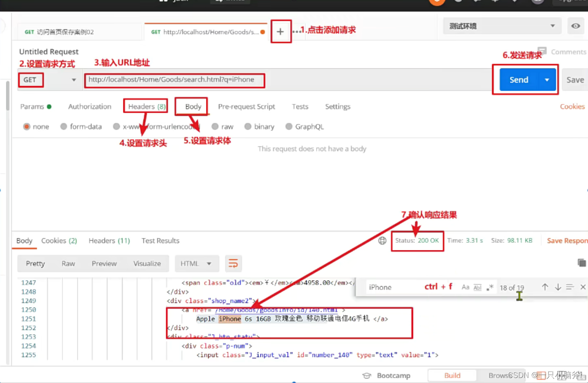
Task: Select the raw body radio button
Action: click(215, 126)
